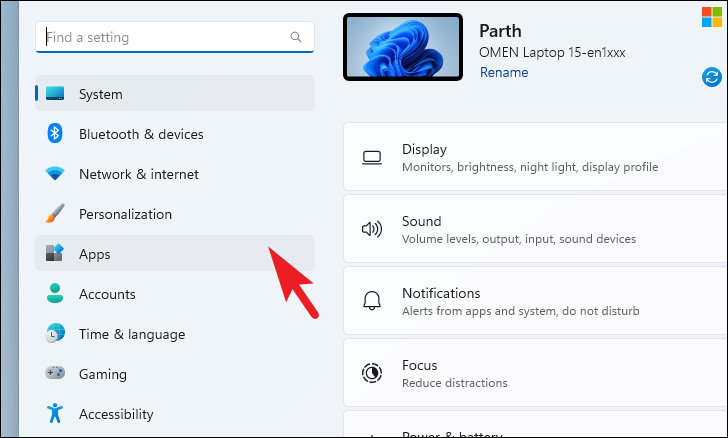
Task: Click the Time & language globe clock icon
Action: coord(55,333)
